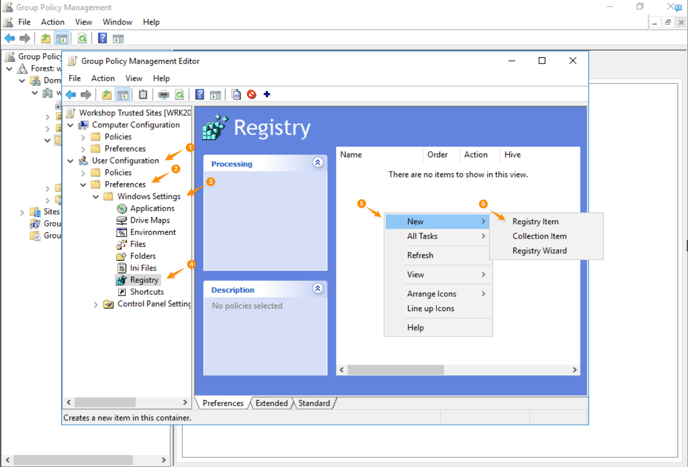
Task: Open View submenu in context menu
Action: [438, 275]
